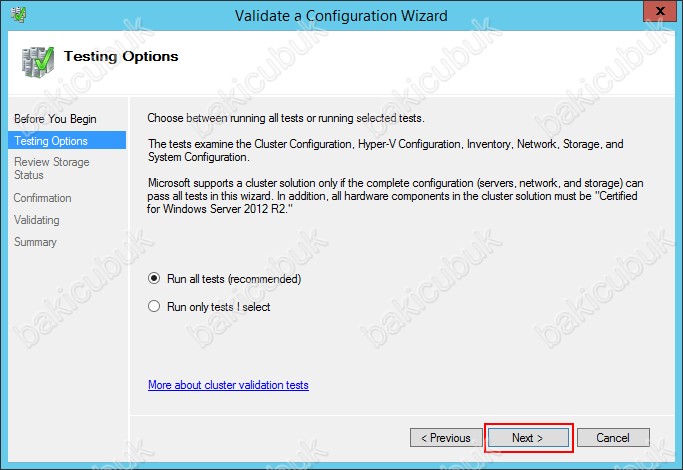This screenshot has height=470, width=683.
Task: Click the wizard icon in the title bar
Action: coord(19,15)
